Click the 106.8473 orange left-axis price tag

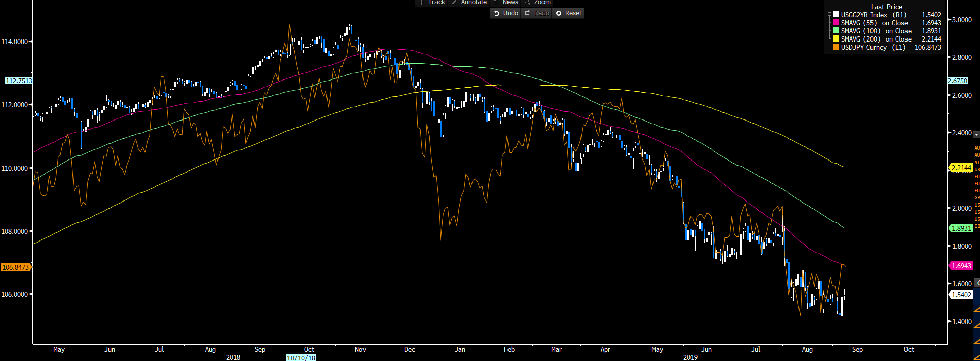16,267
